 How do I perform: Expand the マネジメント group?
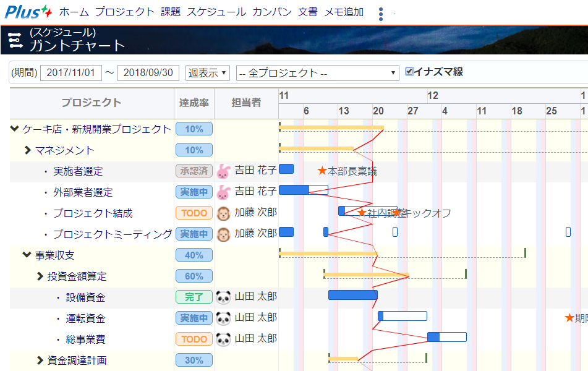pyautogui.click(x=27, y=150)
